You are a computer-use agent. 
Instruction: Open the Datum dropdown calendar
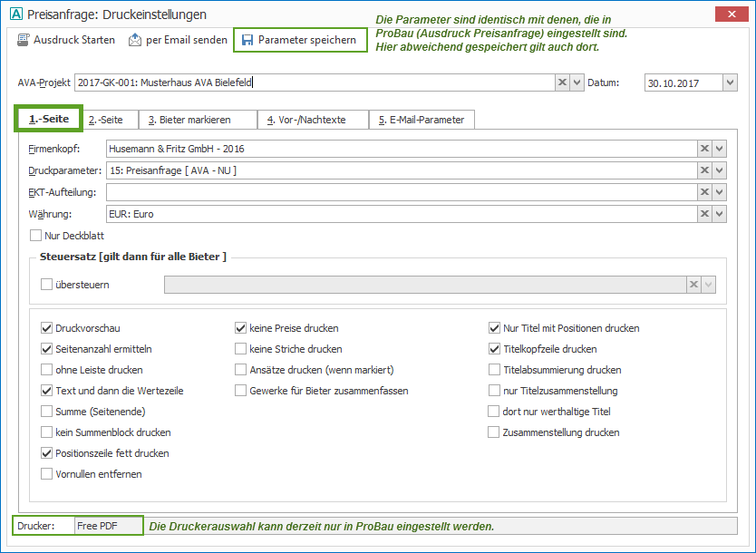tap(730, 82)
